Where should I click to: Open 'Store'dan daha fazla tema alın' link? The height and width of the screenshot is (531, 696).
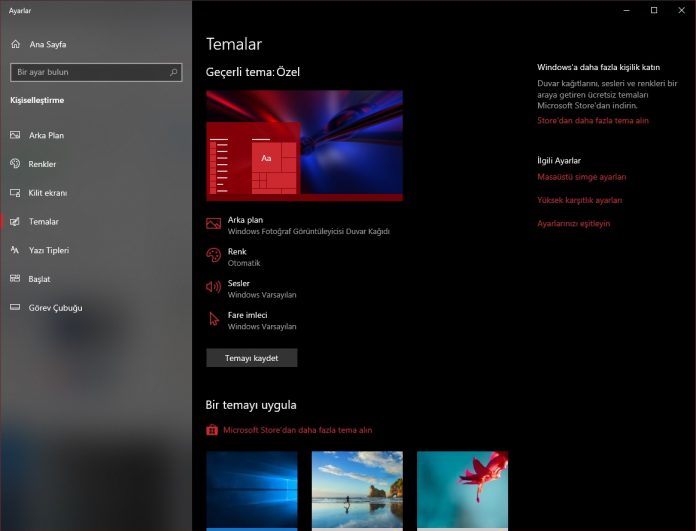[x=593, y=120]
